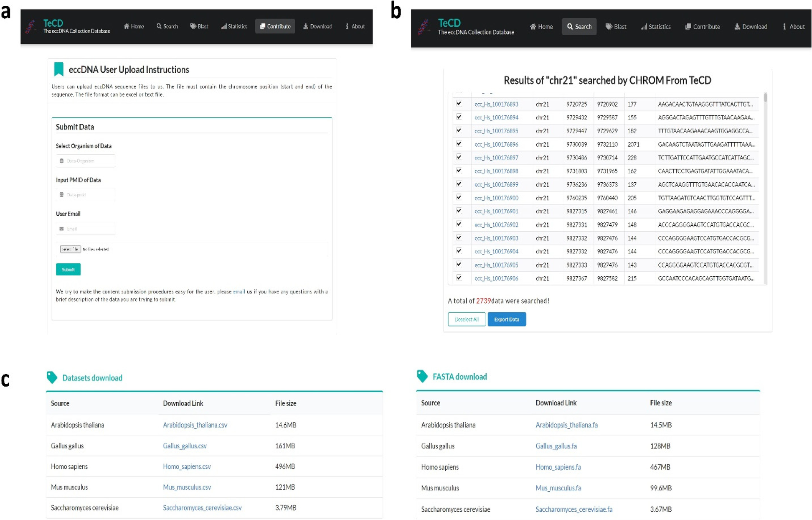This screenshot has width=812, height=520.
Task: Uncheck the row ecc_Hs_100176900 checkbox
Action: 459,197
